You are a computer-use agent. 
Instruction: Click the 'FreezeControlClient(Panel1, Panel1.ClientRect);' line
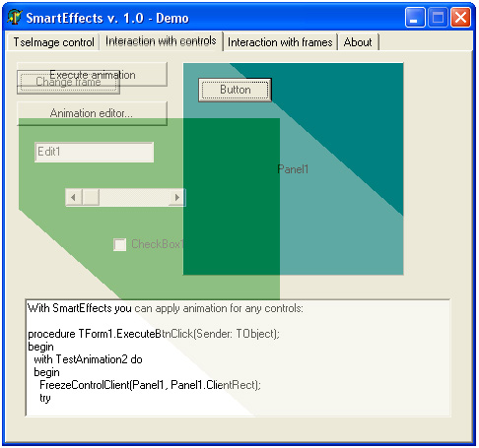coord(150,385)
